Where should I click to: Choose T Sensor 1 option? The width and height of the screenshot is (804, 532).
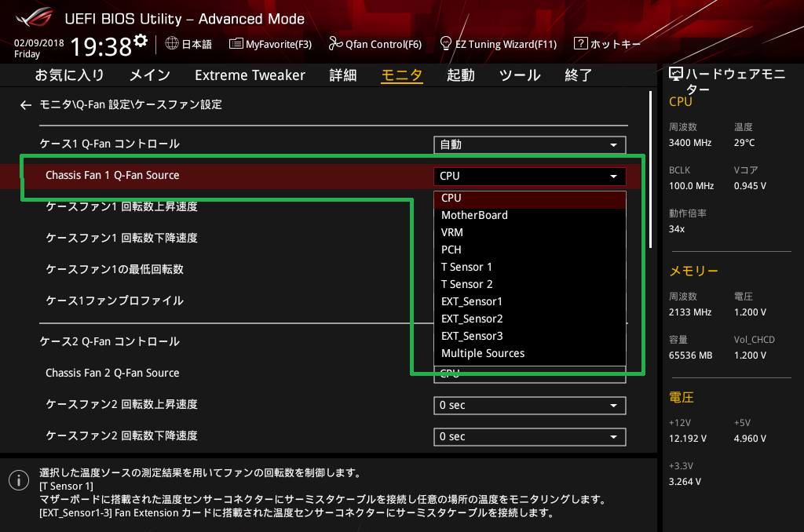click(x=530, y=267)
